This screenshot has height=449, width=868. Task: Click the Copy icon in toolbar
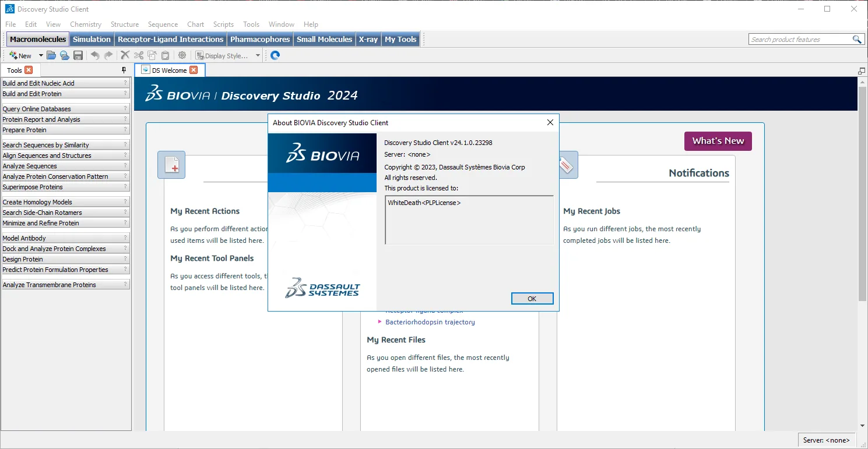point(152,55)
